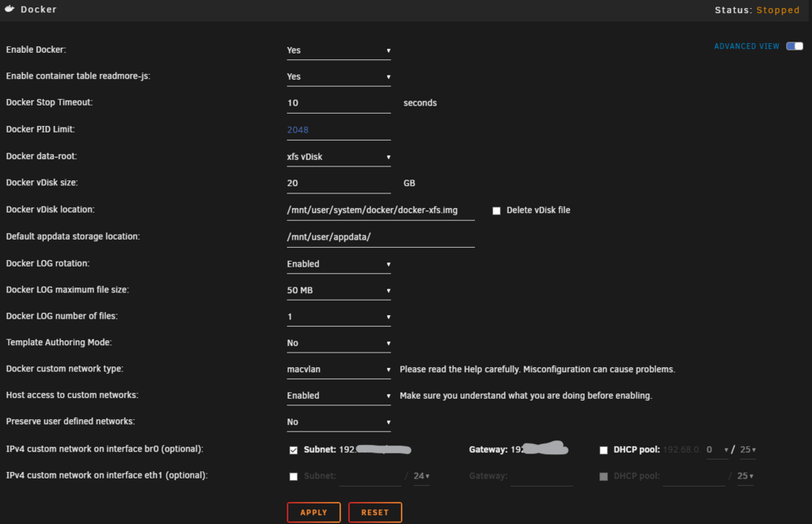
Task: Open the br0 DHCP pool mask dropdown
Action: pos(748,450)
